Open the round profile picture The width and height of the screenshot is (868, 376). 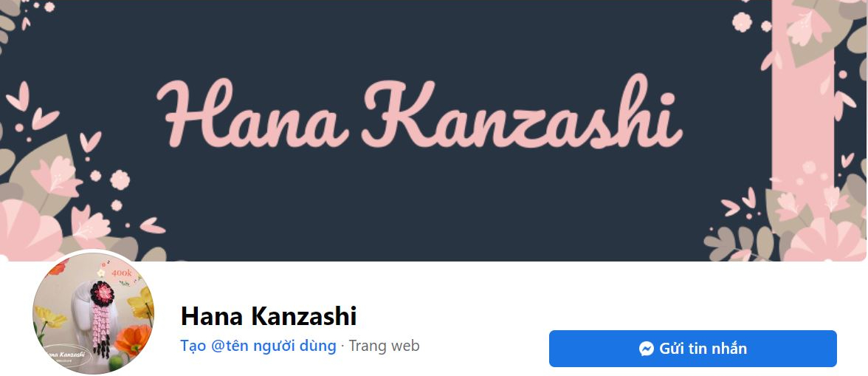(x=93, y=313)
